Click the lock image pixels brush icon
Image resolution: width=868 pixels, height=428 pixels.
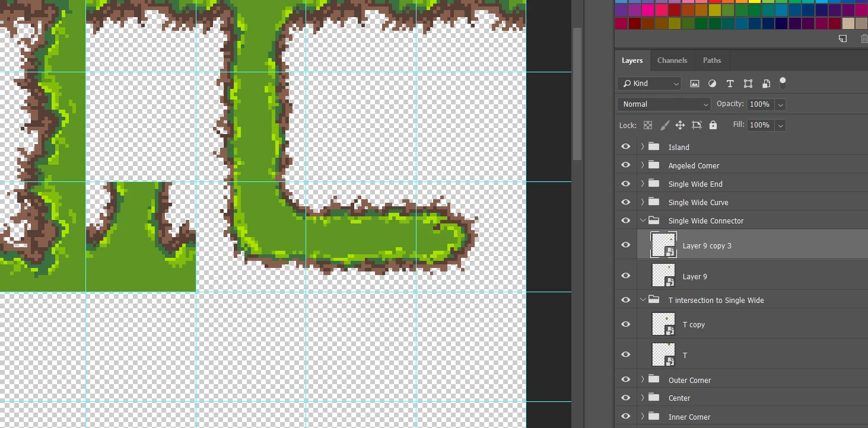pos(664,125)
